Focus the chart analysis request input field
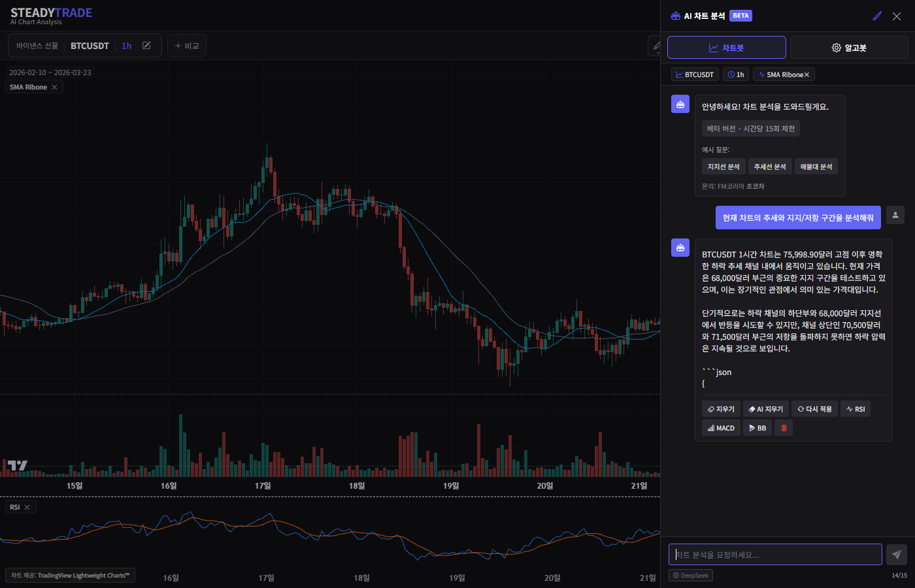Viewport: 915px width, 588px height. (x=774, y=555)
